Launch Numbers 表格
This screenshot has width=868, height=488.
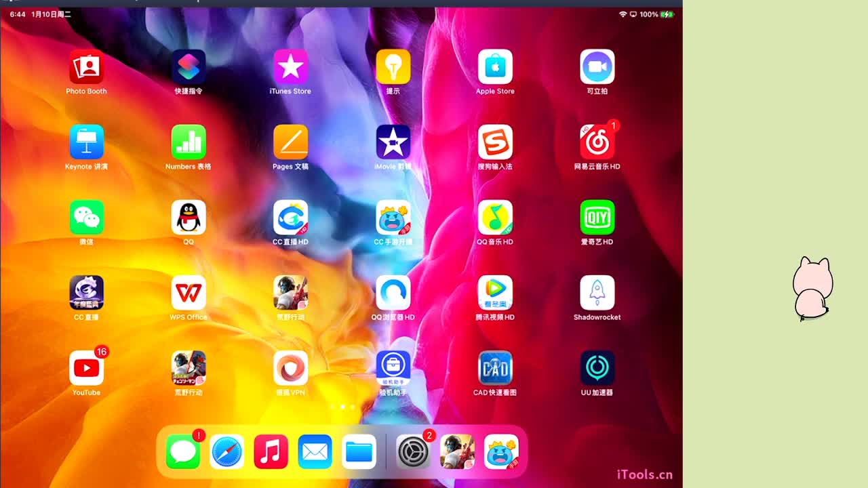point(189,142)
